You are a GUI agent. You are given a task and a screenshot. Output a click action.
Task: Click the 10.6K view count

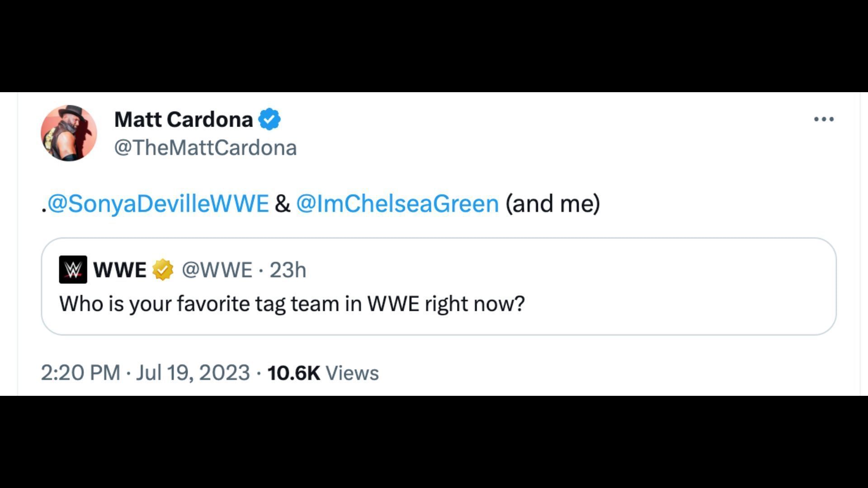294,373
